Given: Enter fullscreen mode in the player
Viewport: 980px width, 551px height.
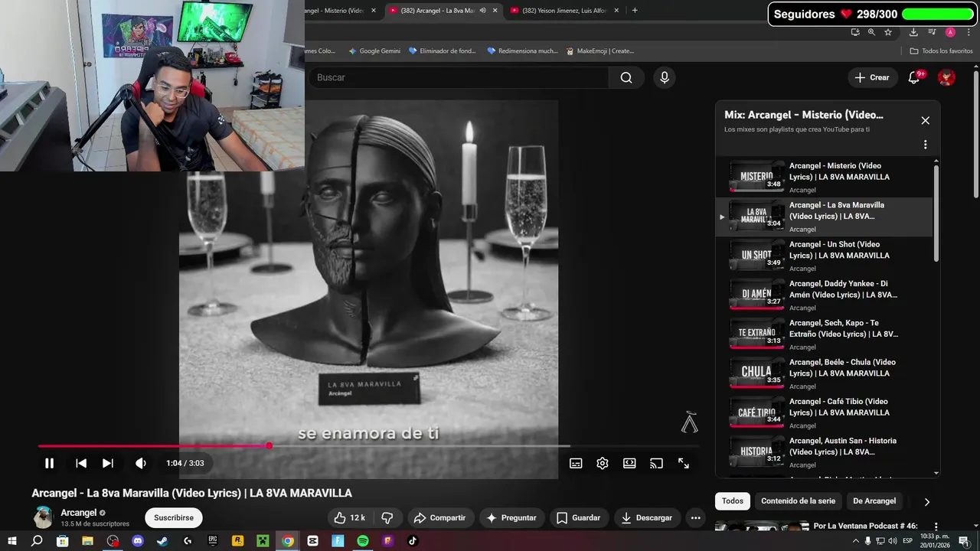Looking at the screenshot, I should (x=684, y=463).
